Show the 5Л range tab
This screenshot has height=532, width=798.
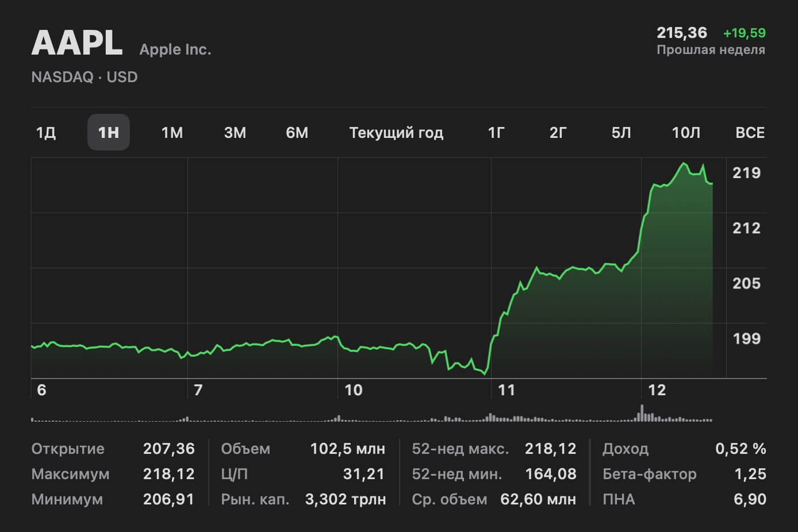coord(621,133)
